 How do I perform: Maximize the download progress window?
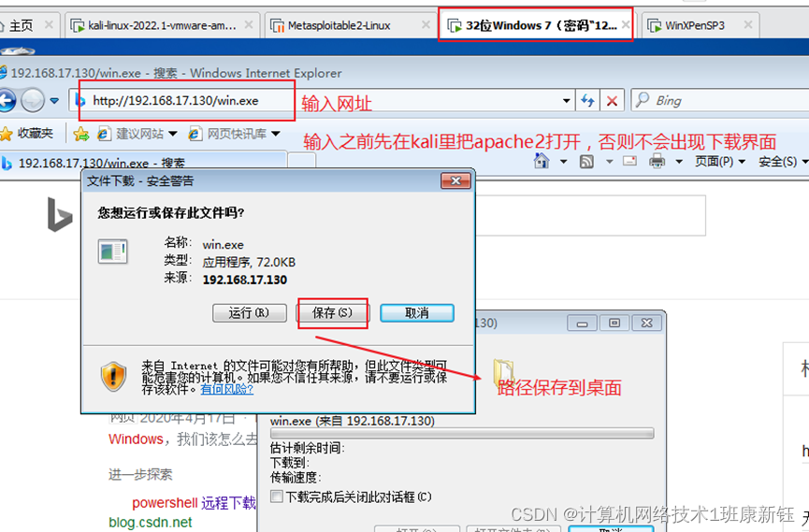(614, 323)
